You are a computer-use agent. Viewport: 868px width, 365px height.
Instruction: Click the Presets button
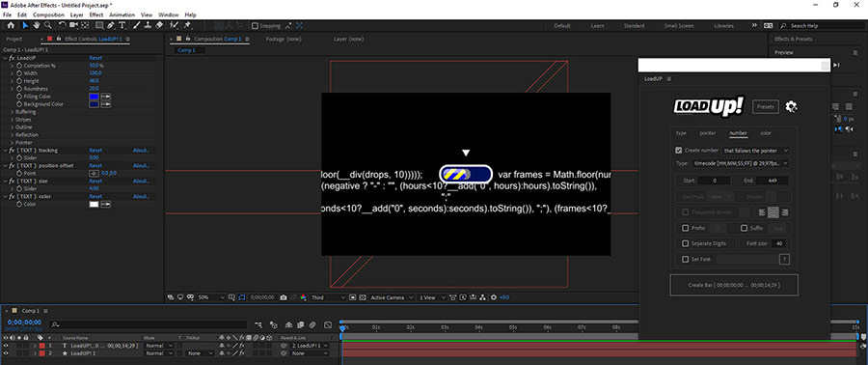[x=766, y=107]
